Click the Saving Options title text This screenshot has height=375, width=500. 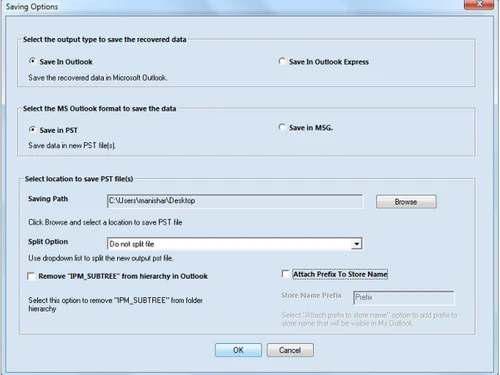[x=32, y=7]
